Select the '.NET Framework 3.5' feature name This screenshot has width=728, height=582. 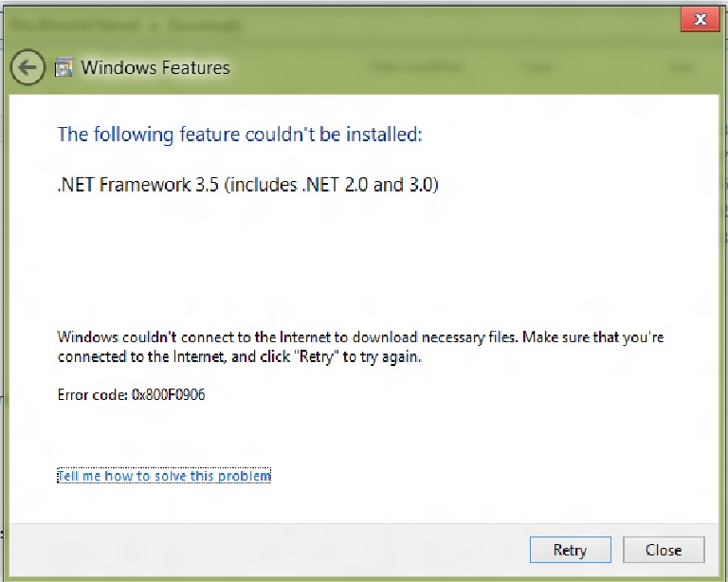137,184
